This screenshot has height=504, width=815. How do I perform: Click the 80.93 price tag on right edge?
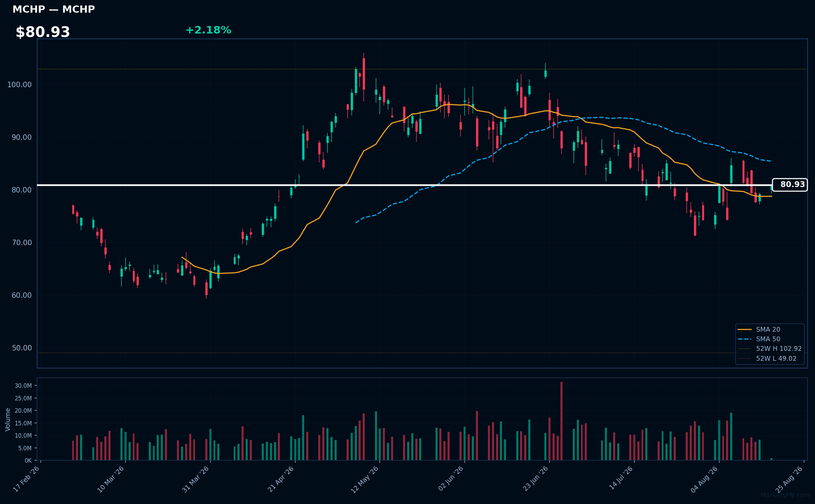[x=790, y=185]
